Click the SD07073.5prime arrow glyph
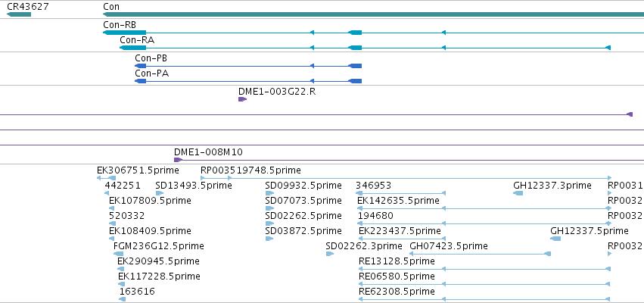644x303 pixels. (x=269, y=208)
